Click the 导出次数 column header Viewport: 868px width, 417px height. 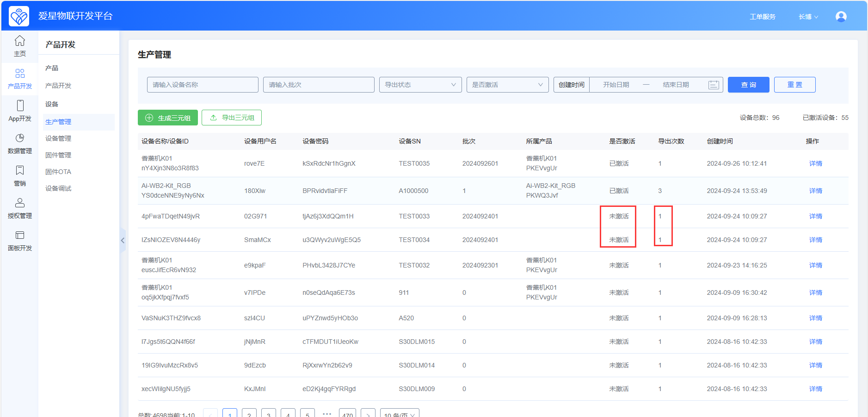[x=671, y=141]
